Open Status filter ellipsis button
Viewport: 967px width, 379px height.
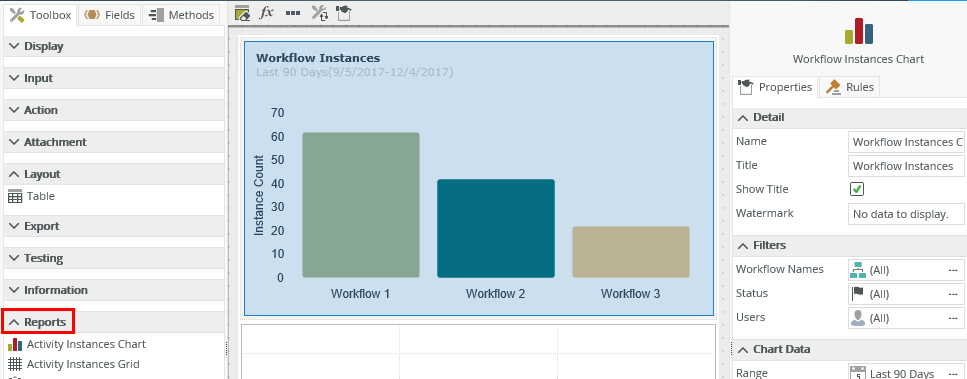point(953,294)
